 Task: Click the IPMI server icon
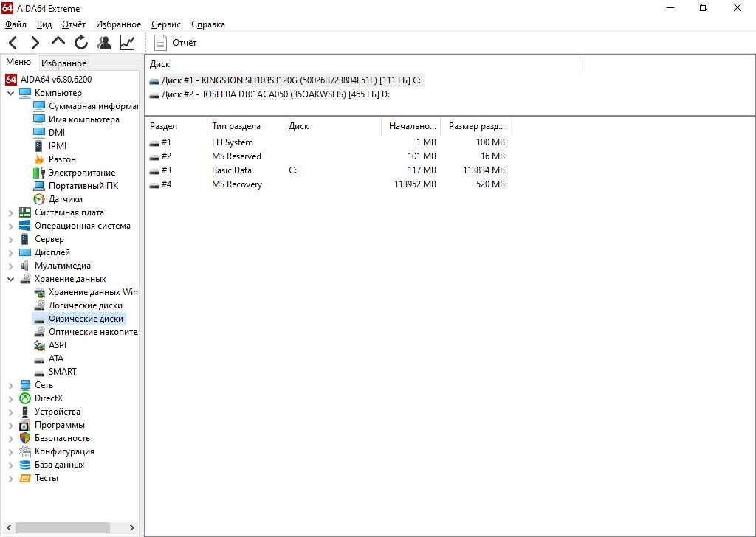pos(39,146)
